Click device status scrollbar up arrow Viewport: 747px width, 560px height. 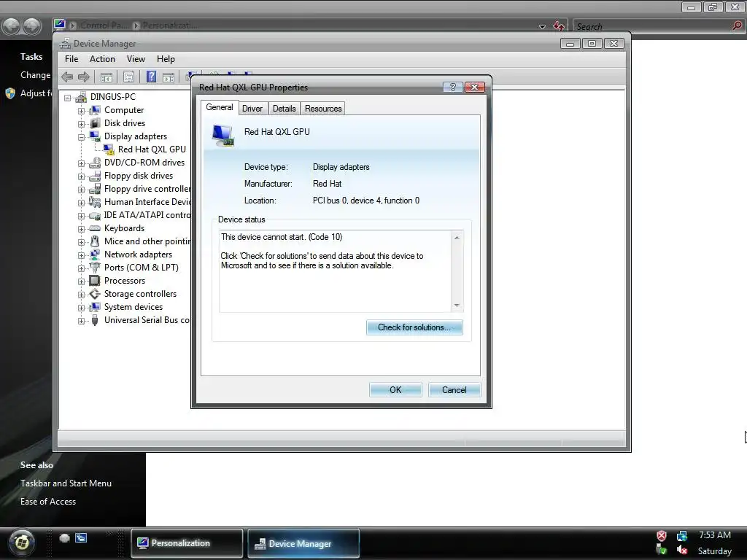(457, 237)
